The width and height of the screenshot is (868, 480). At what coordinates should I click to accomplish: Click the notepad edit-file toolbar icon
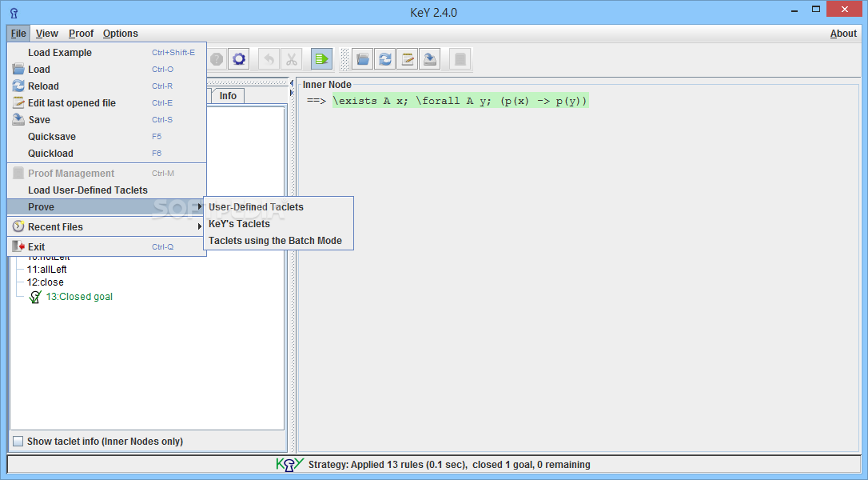[x=408, y=58]
